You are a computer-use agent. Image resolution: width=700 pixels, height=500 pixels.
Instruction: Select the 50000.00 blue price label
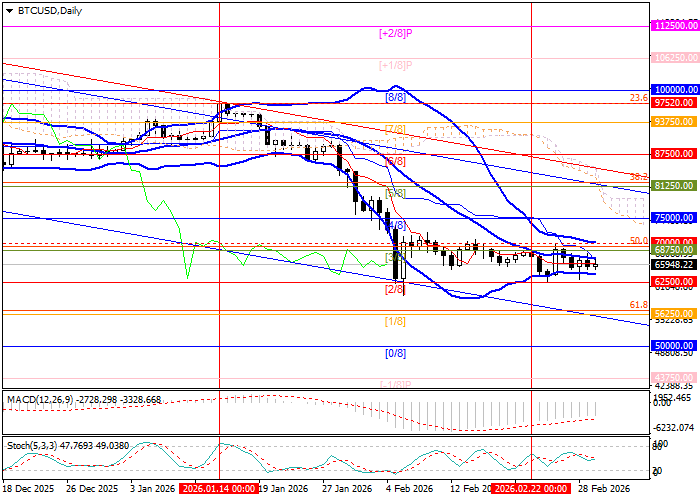point(671,345)
